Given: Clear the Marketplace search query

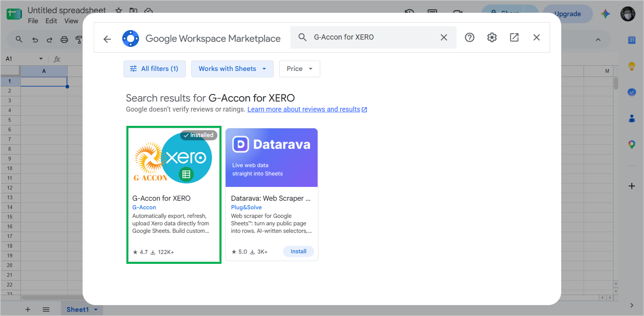Looking at the screenshot, I should point(444,37).
